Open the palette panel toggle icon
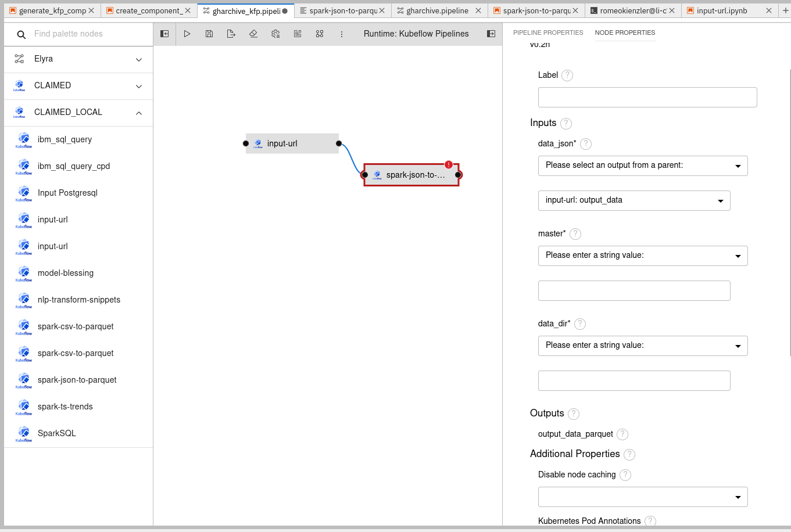The width and height of the screenshot is (791, 532). [164, 34]
